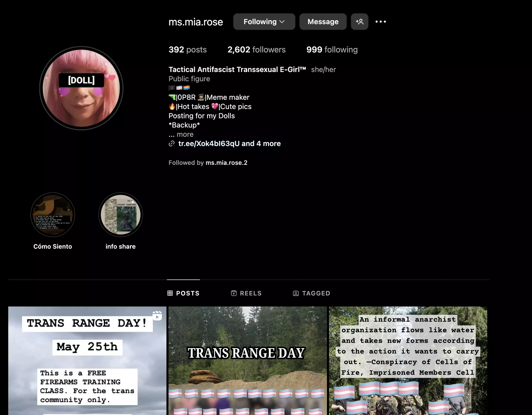Click the 392 posts count
This screenshot has height=415, width=532.
tap(188, 50)
